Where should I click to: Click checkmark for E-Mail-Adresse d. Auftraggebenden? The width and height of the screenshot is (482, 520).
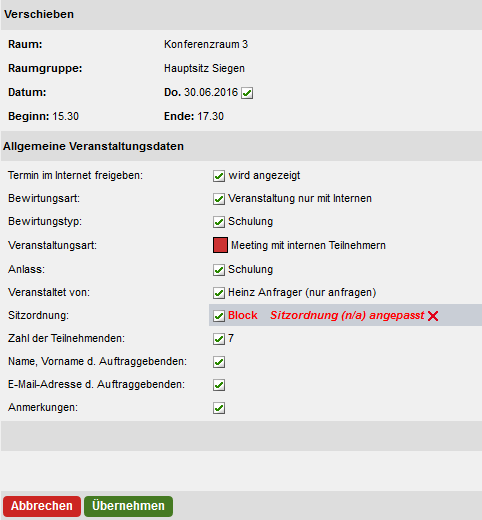point(219,385)
